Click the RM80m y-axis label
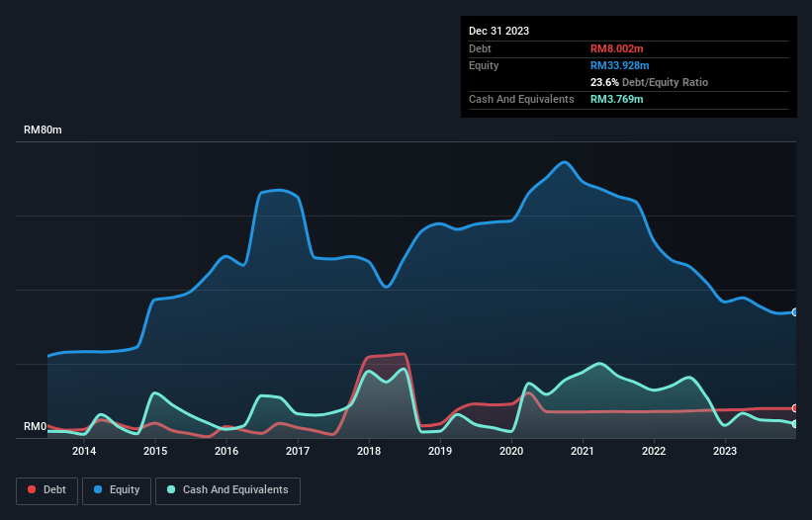The height and width of the screenshot is (520, 812). click(43, 130)
